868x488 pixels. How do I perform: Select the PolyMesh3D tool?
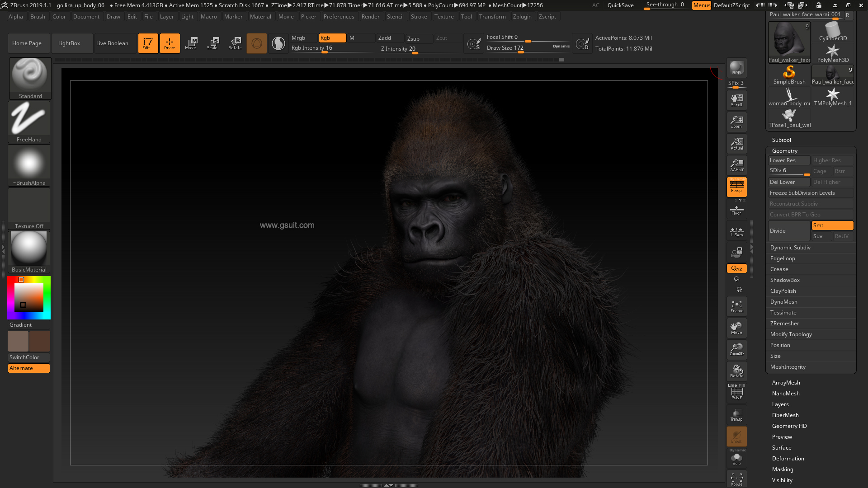[x=833, y=53]
